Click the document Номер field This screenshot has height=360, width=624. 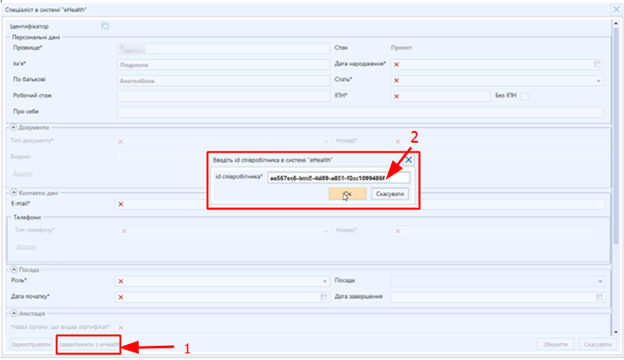500,141
